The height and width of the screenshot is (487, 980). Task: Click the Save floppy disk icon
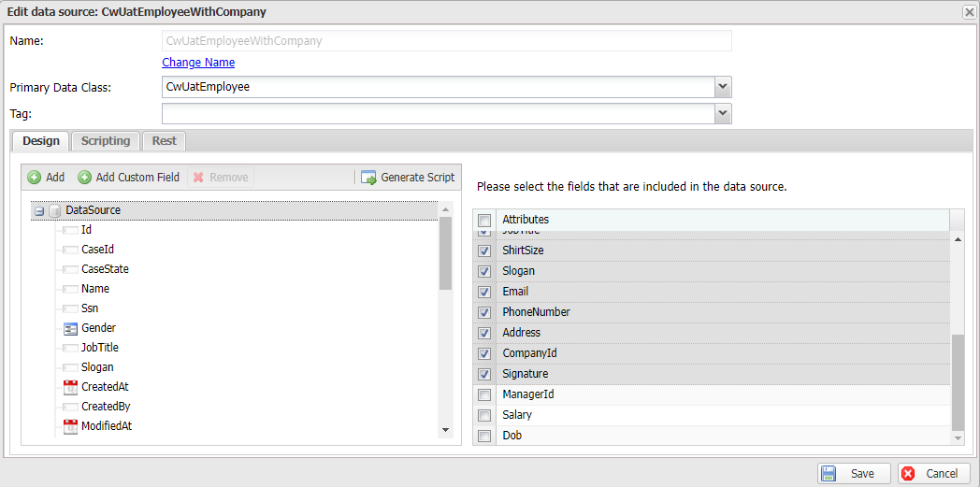pyautogui.click(x=829, y=474)
